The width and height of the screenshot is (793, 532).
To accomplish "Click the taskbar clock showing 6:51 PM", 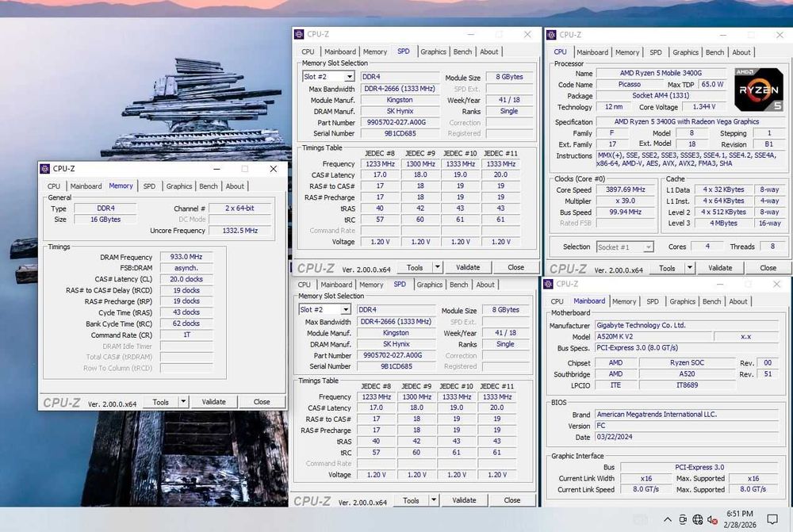I will pos(741,519).
